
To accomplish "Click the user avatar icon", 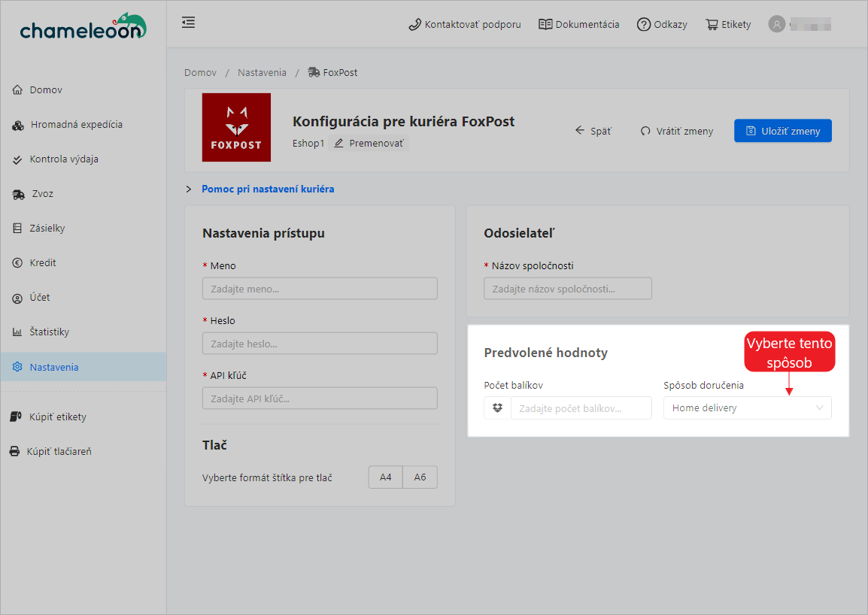I will click(x=776, y=24).
